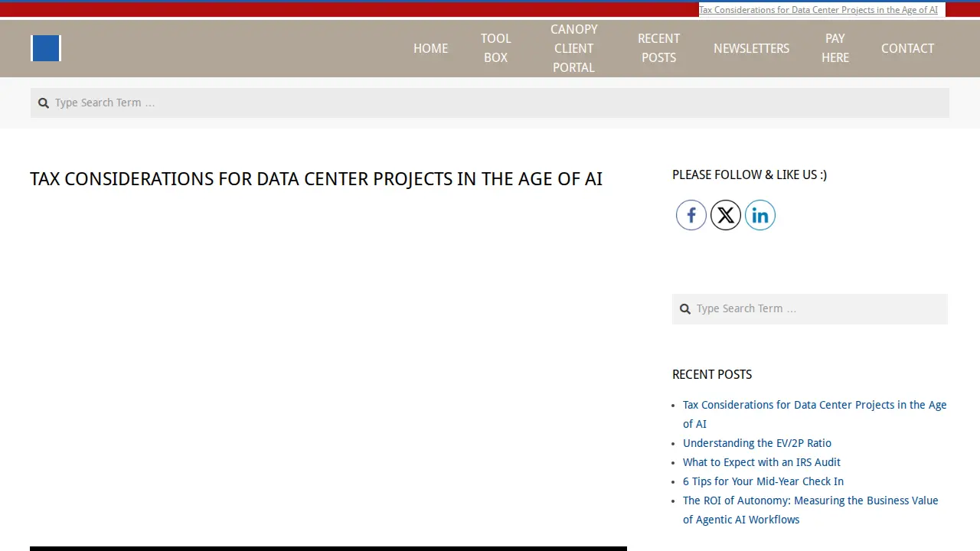This screenshot has height=551, width=980.
Task: Open the Facebook follow icon
Action: (691, 215)
